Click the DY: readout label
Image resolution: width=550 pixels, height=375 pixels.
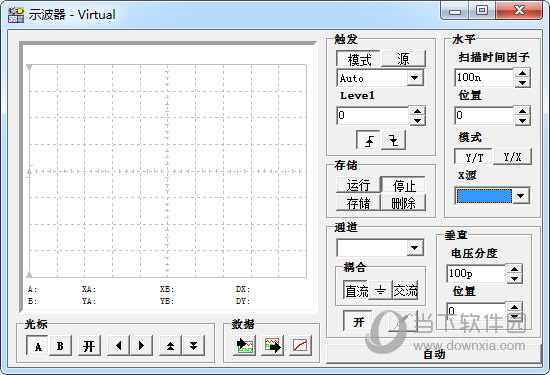click(243, 301)
